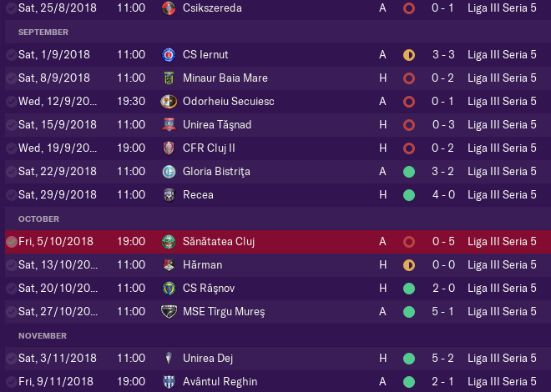Click the Gloria Bistrița club badge

point(169,172)
